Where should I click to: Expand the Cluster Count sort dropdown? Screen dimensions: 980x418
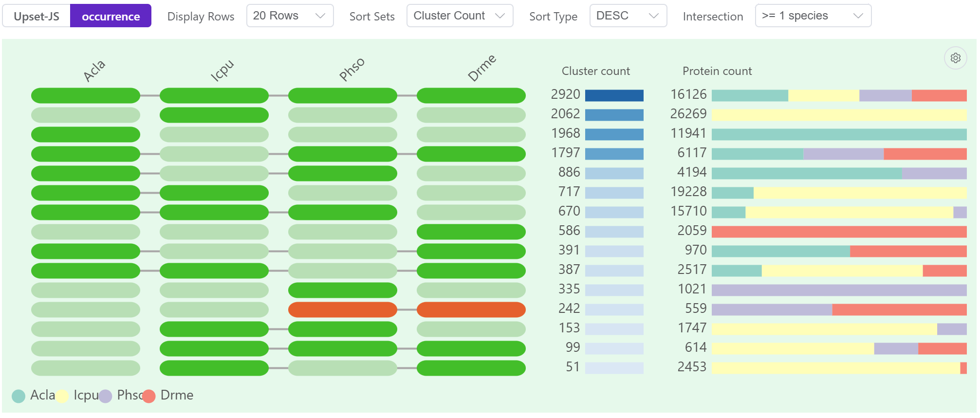[459, 16]
